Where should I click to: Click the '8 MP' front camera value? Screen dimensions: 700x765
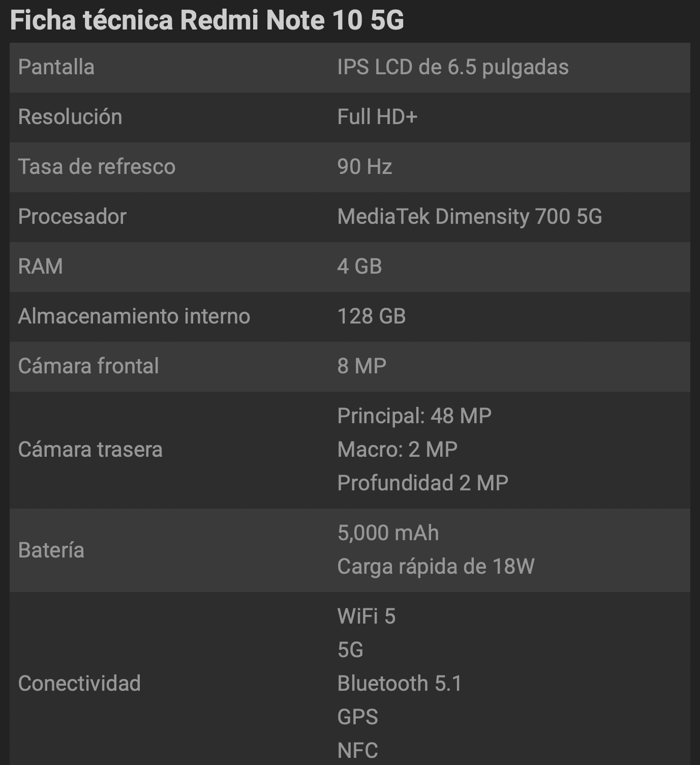tap(361, 366)
